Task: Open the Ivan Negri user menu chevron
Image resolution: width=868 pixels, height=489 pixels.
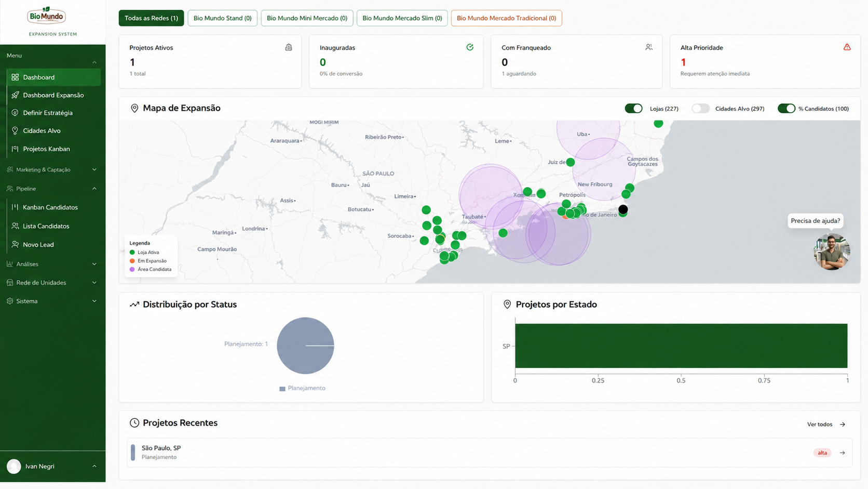Action: click(94, 466)
